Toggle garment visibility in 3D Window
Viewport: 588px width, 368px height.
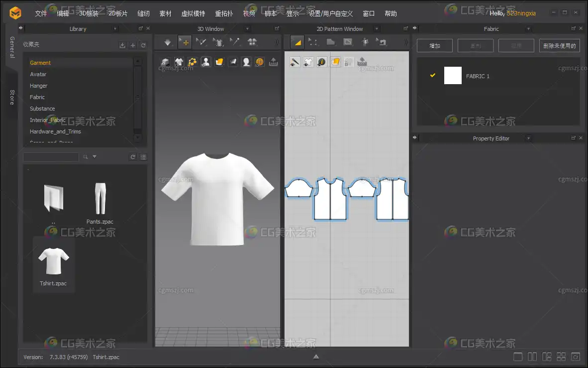(x=179, y=62)
